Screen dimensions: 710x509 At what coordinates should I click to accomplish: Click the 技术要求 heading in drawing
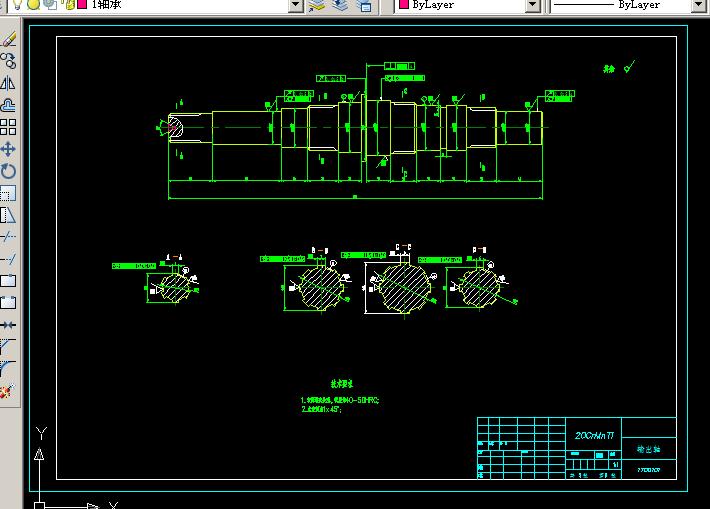(x=342, y=384)
